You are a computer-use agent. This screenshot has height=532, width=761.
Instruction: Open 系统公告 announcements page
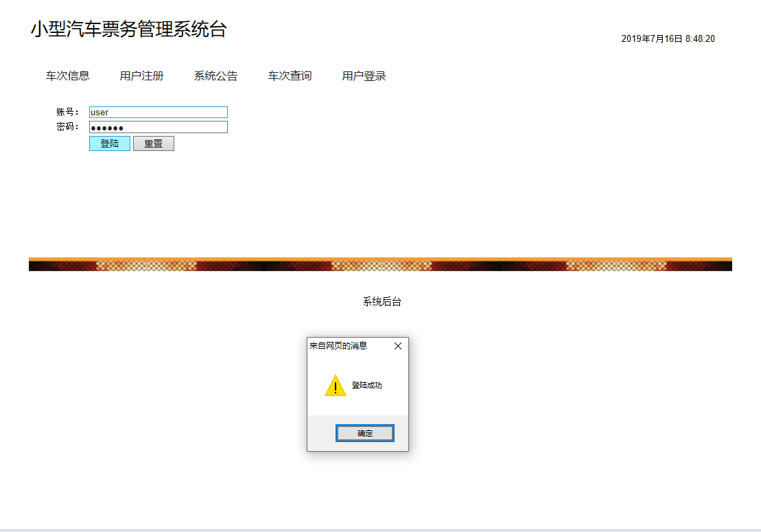[215, 76]
